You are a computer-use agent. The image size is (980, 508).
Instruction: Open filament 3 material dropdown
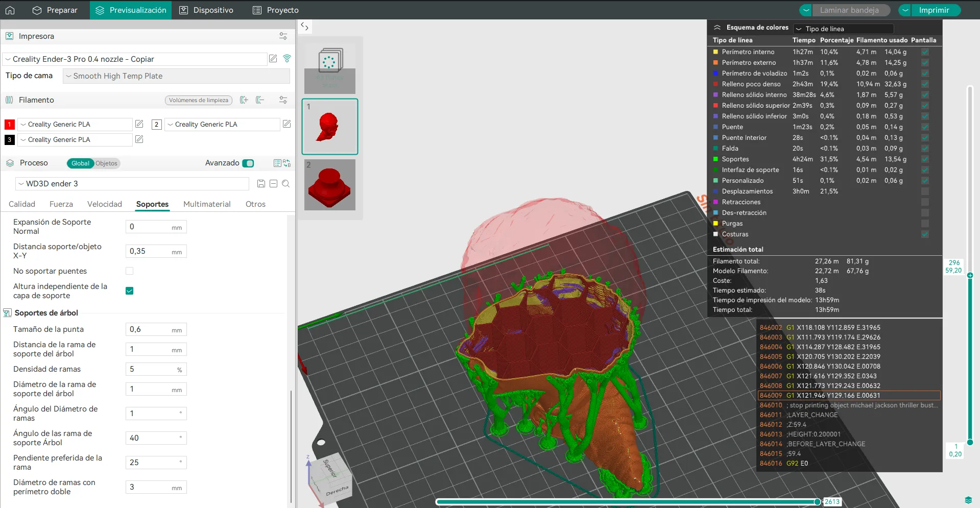point(75,139)
